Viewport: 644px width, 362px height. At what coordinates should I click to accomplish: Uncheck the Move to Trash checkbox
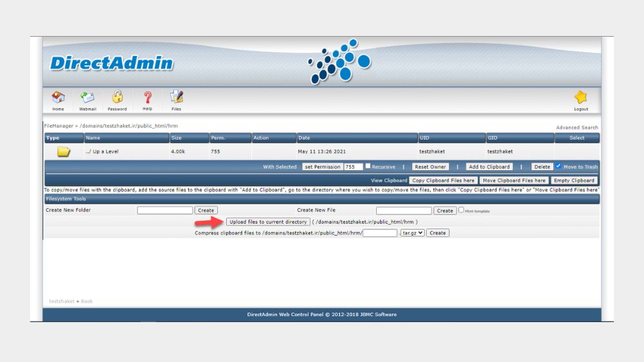(x=558, y=166)
